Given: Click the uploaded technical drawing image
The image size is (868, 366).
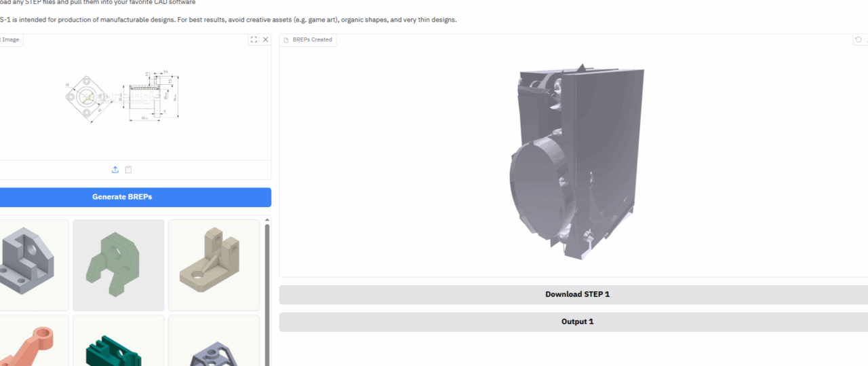Looking at the screenshot, I should pos(125,98).
